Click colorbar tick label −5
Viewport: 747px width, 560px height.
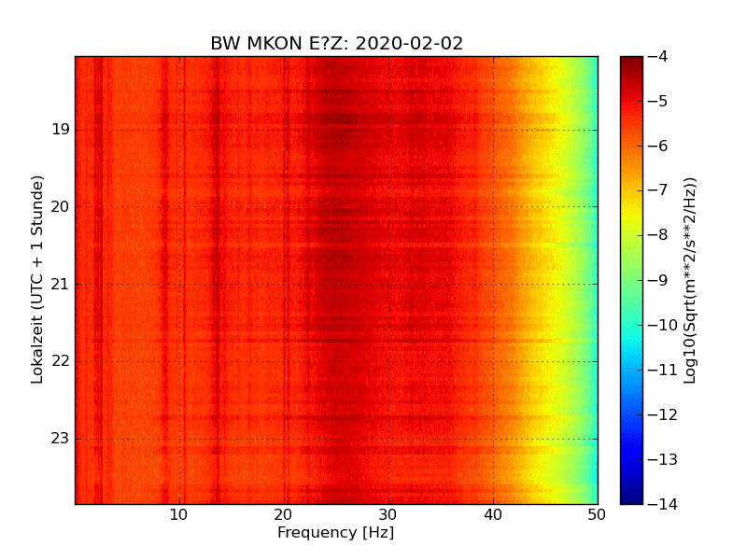click(658, 102)
